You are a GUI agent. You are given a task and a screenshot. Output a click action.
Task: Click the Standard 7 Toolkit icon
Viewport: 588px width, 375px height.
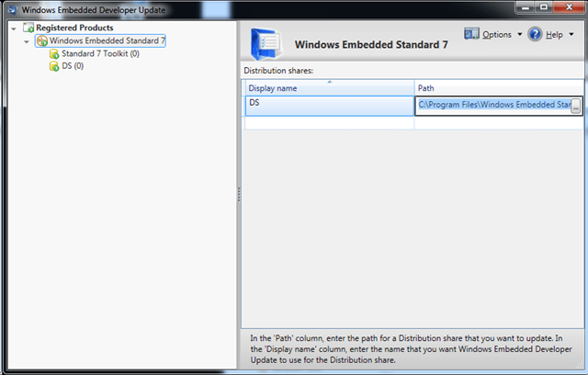click(54, 54)
